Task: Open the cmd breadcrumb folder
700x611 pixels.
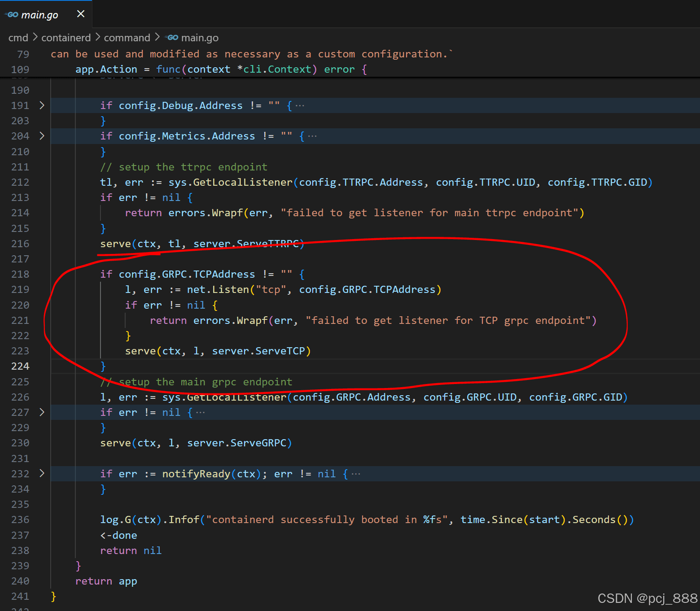Action: [x=18, y=38]
